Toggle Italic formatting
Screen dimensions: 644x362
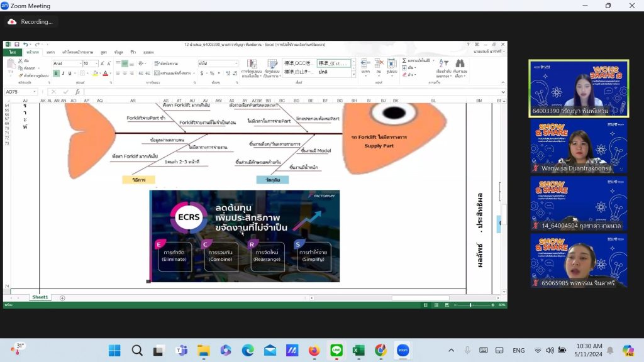(63, 73)
